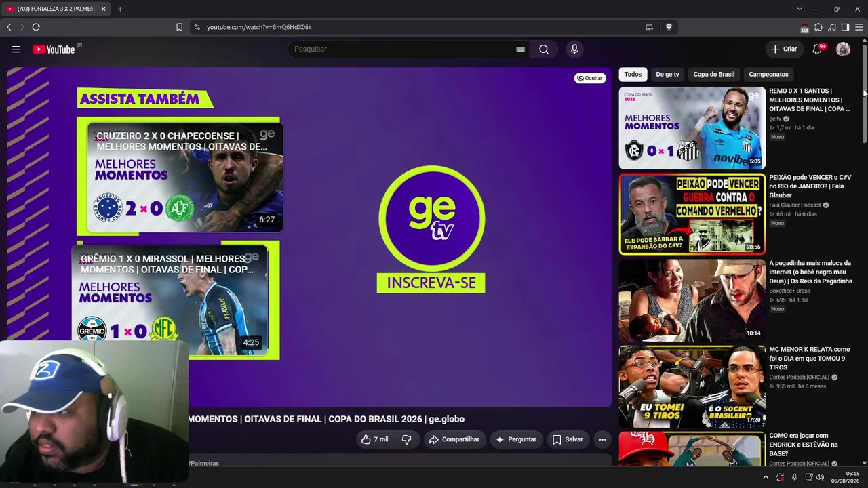Open the Remo 0 x 1 Santos thumbnail

(692, 127)
